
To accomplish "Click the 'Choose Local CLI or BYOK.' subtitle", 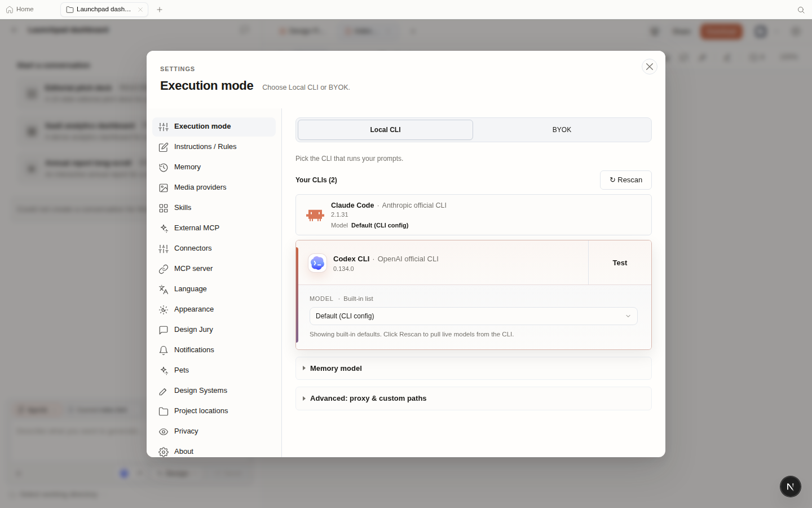I will [x=306, y=87].
